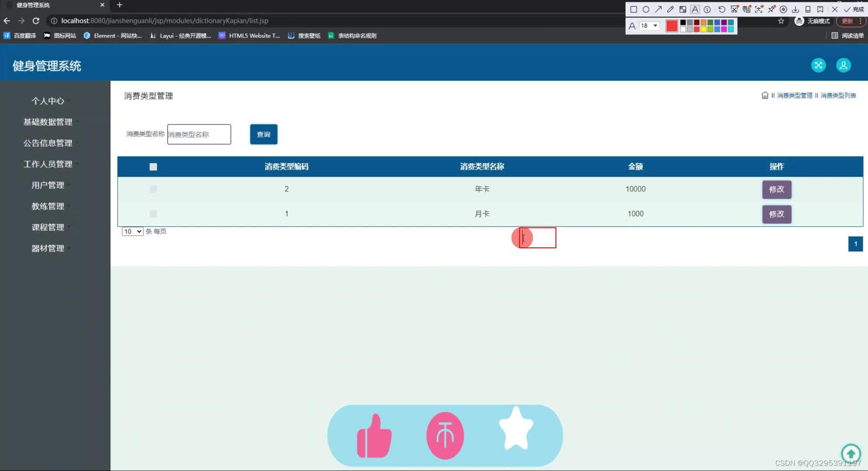Select the arrow annotation tool
The height and width of the screenshot is (471, 868).
[658, 9]
